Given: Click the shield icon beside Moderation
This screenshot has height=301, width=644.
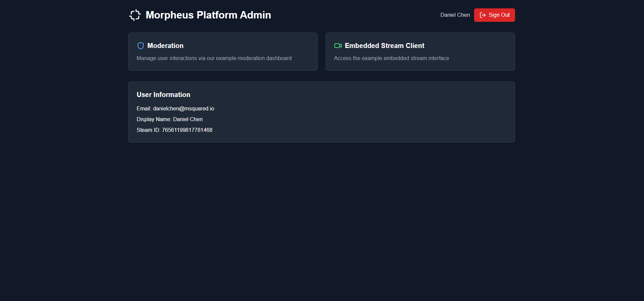Looking at the screenshot, I should click(141, 46).
